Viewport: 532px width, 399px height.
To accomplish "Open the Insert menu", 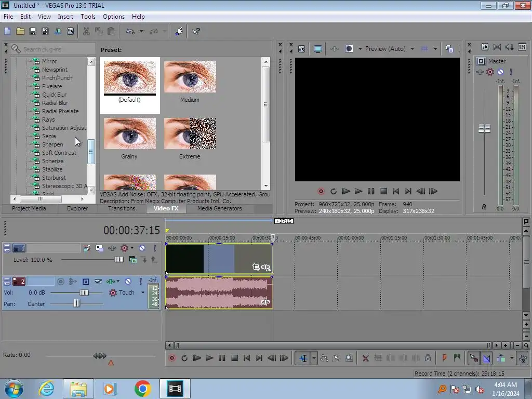I will coord(65,17).
